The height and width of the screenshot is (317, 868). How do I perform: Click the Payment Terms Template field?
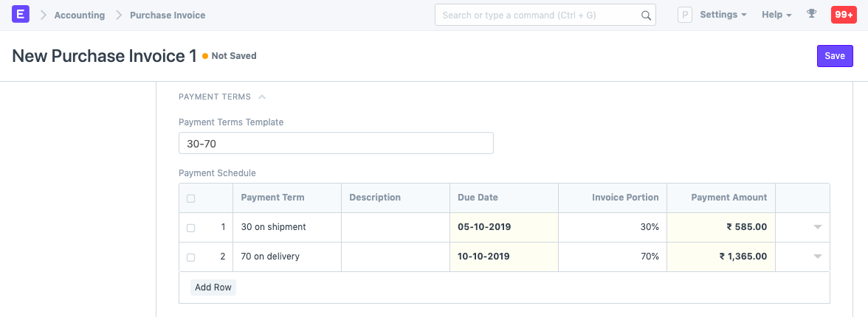[336, 144]
